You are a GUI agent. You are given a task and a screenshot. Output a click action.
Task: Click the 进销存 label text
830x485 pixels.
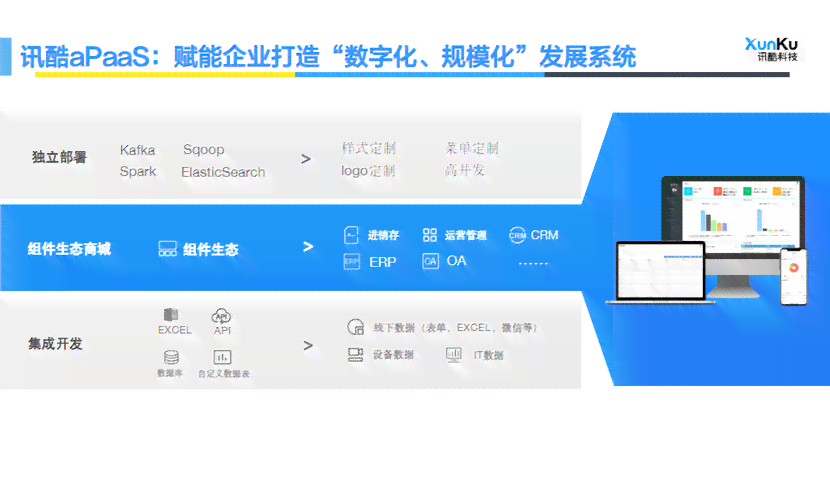tap(383, 235)
